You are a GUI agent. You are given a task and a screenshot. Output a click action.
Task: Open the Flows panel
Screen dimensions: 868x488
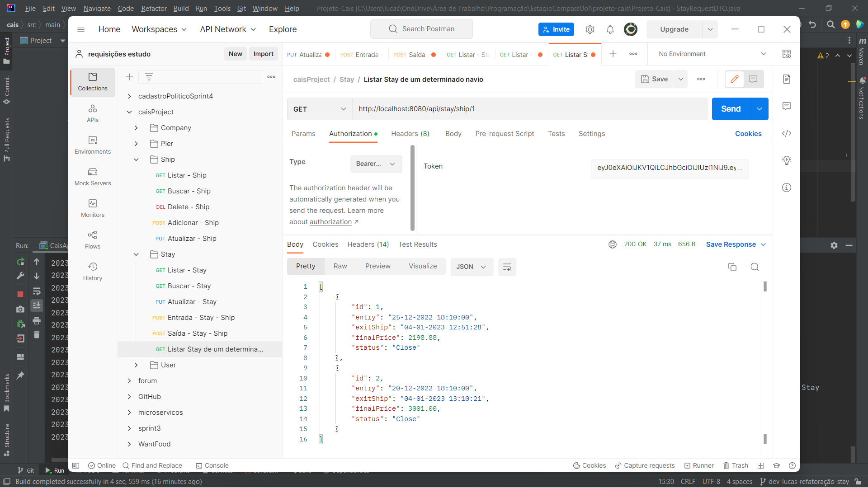(x=92, y=239)
